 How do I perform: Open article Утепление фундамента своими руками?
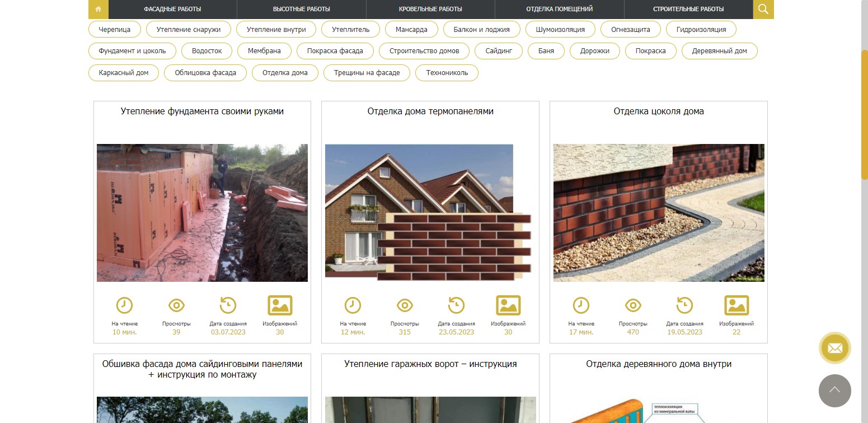pyautogui.click(x=202, y=111)
